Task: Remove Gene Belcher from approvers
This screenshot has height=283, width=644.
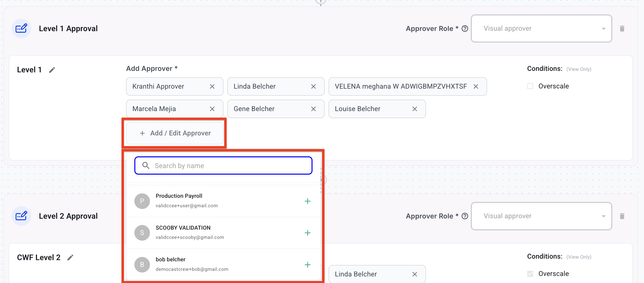Action: (x=313, y=109)
